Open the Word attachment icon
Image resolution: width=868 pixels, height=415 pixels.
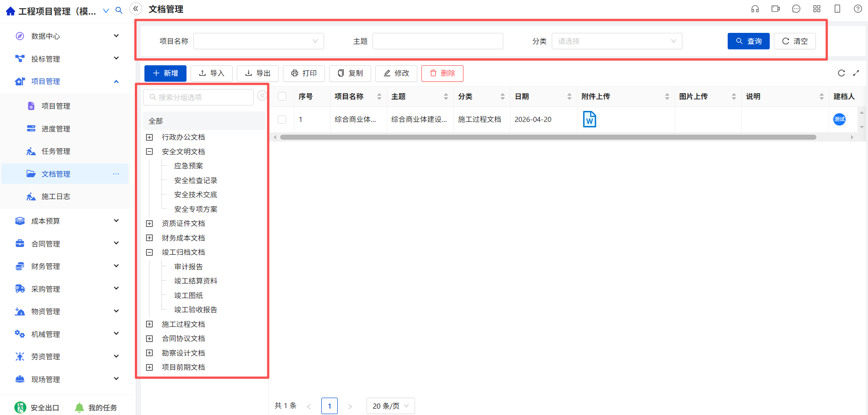click(590, 119)
